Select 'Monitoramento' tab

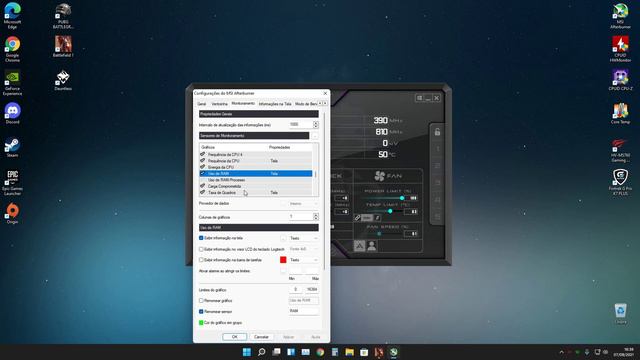(243, 104)
